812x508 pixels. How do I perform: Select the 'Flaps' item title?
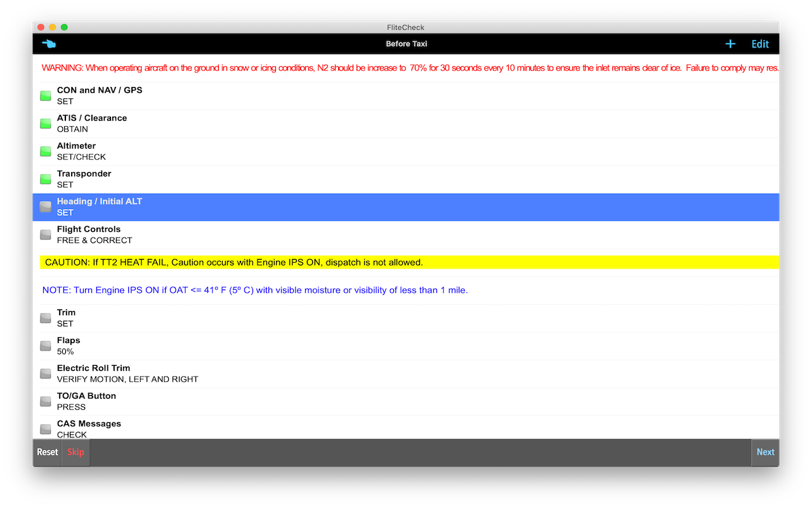coord(69,340)
